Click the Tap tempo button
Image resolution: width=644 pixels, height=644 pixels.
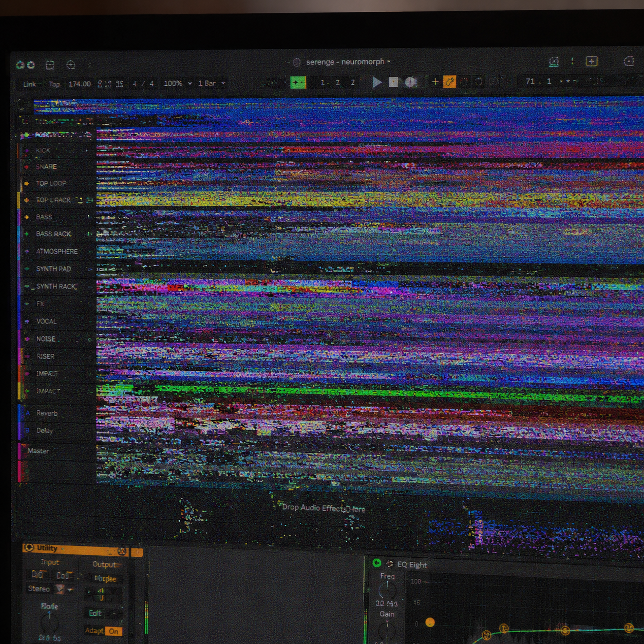pos(54,84)
